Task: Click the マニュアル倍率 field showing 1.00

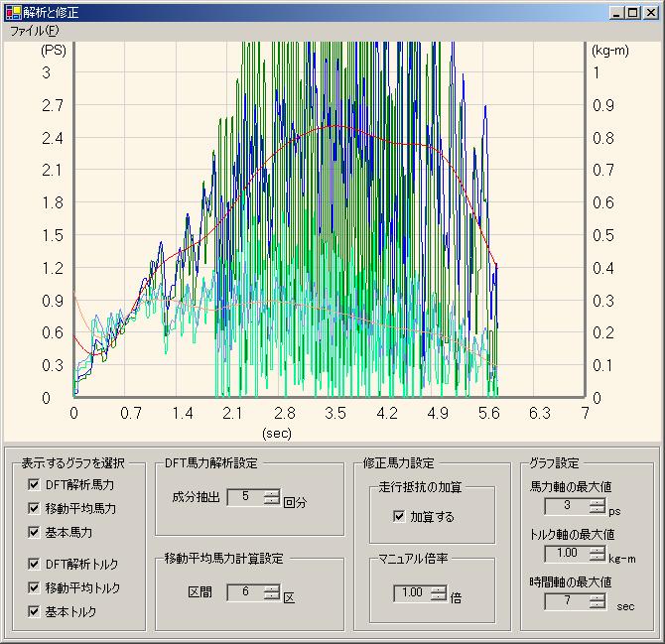Action: (x=412, y=592)
